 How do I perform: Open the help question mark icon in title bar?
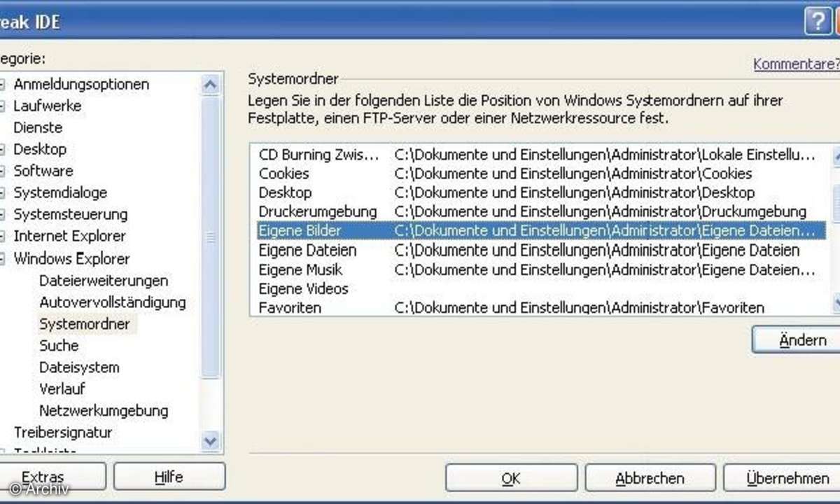coord(817,22)
